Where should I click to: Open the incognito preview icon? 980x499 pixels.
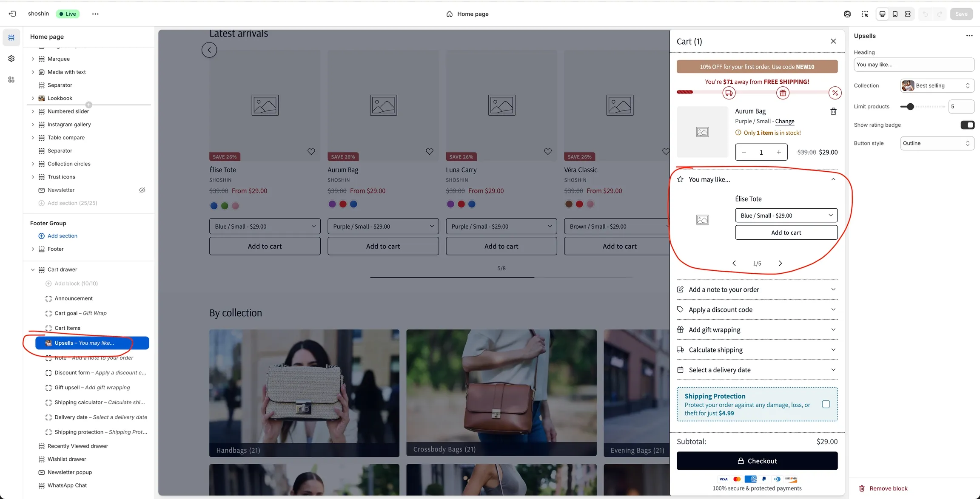847,14
